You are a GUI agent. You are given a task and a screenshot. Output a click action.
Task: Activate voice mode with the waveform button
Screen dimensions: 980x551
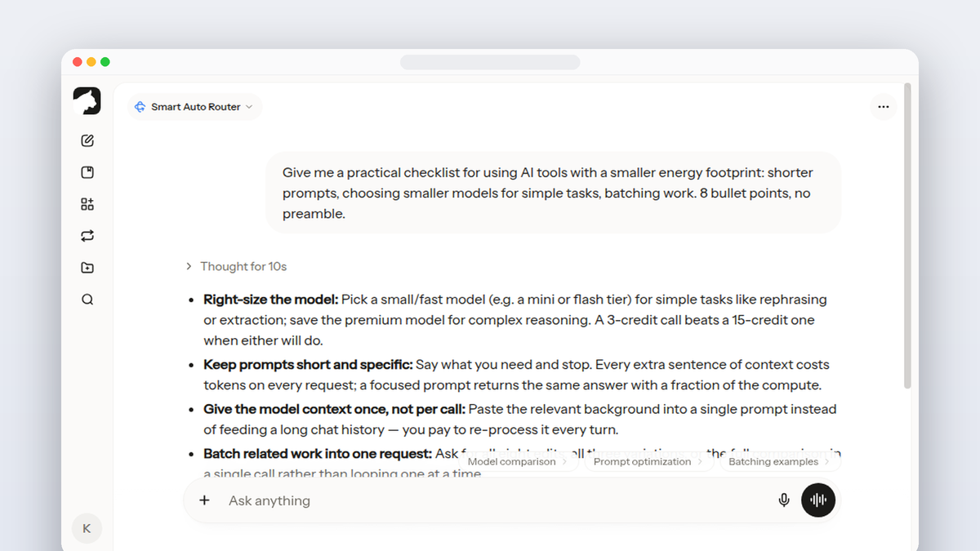[818, 500]
